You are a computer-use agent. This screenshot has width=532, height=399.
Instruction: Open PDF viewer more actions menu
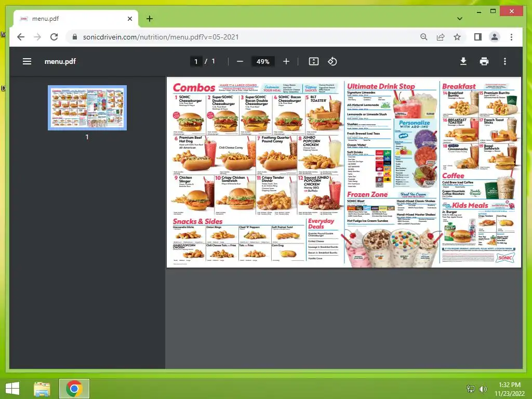[x=505, y=61]
